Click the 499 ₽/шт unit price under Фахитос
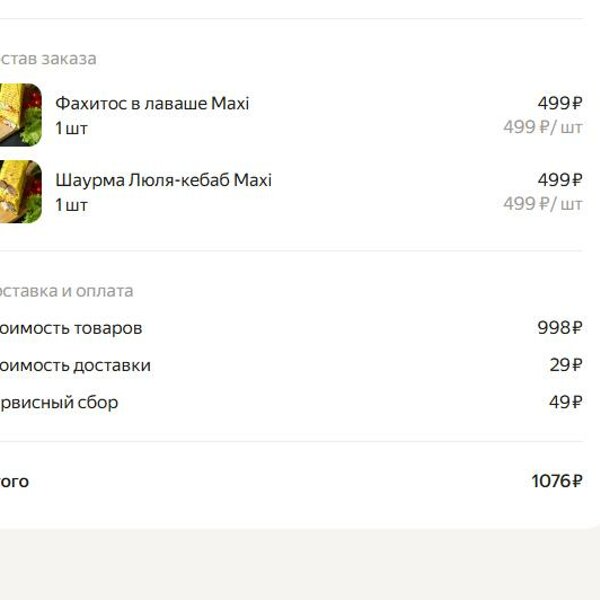This screenshot has width=600, height=600. pyautogui.click(x=543, y=127)
